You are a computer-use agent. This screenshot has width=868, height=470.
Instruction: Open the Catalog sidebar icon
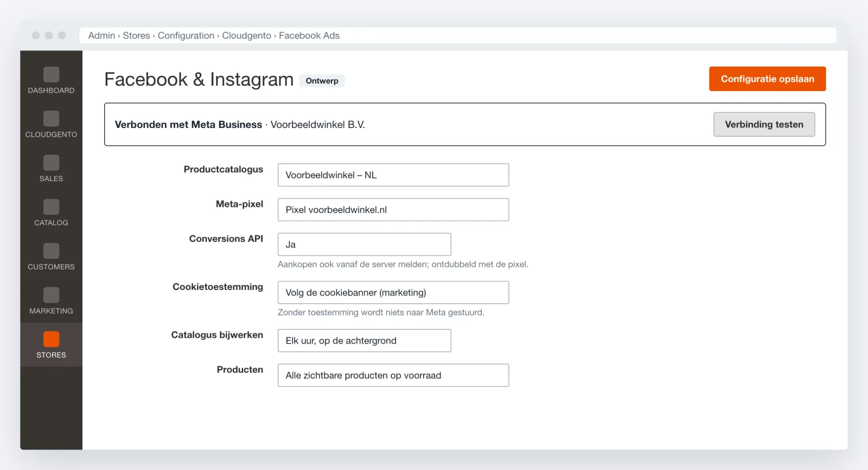51,207
